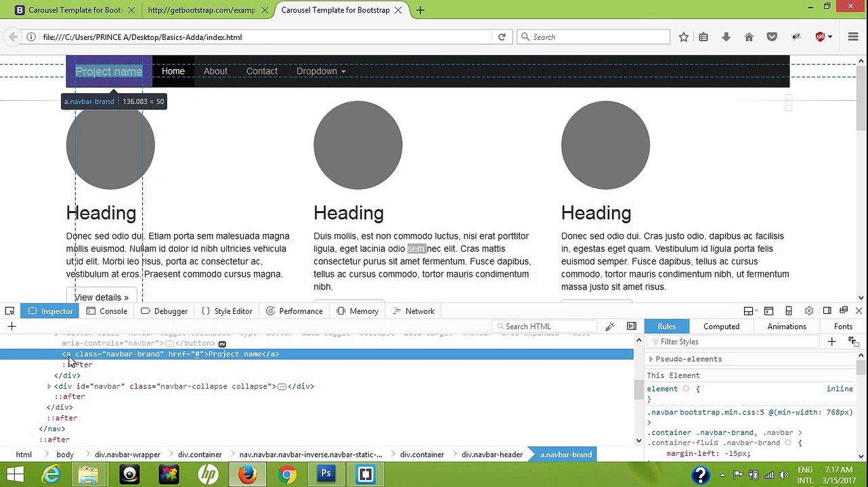Click the Project name brand link
The image size is (868, 487).
[109, 71]
